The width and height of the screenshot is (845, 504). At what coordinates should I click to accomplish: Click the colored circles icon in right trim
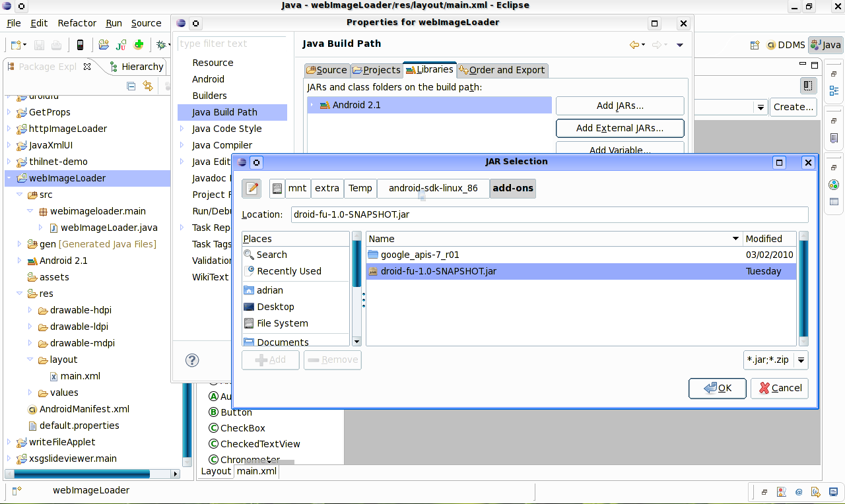tap(834, 185)
